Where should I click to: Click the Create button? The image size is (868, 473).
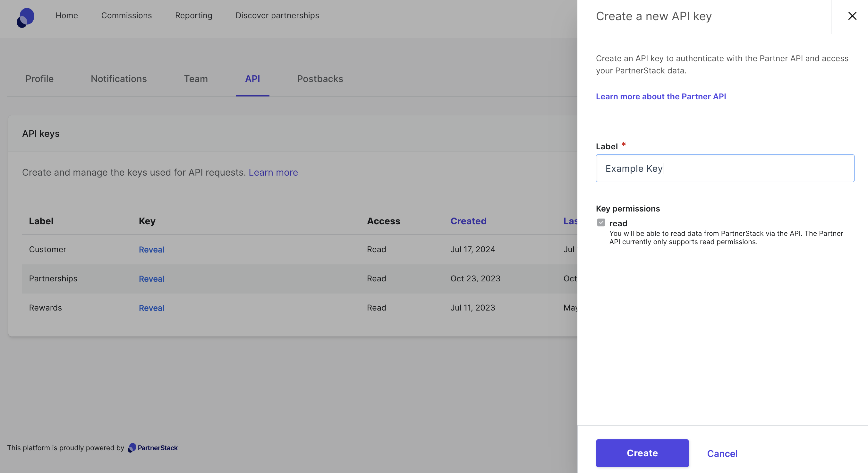coord(642,453)
